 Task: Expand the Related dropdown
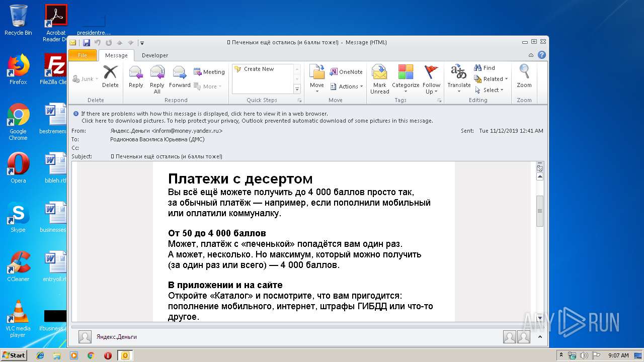coord(491,79)
